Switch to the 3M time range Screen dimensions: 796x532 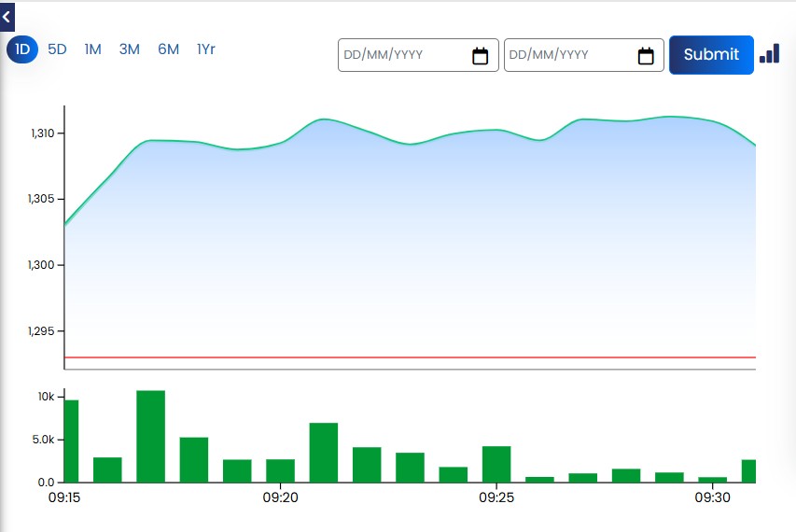(130, 49)
